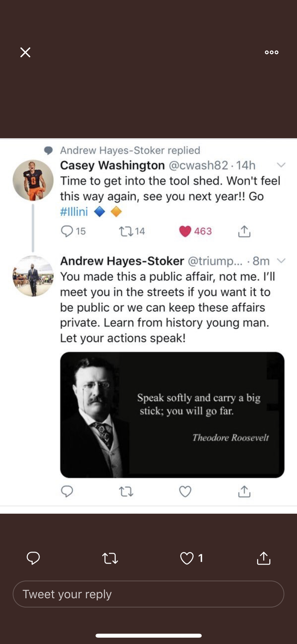
Task: Open the three-dot more options menu
Action: tap(271, 52)
